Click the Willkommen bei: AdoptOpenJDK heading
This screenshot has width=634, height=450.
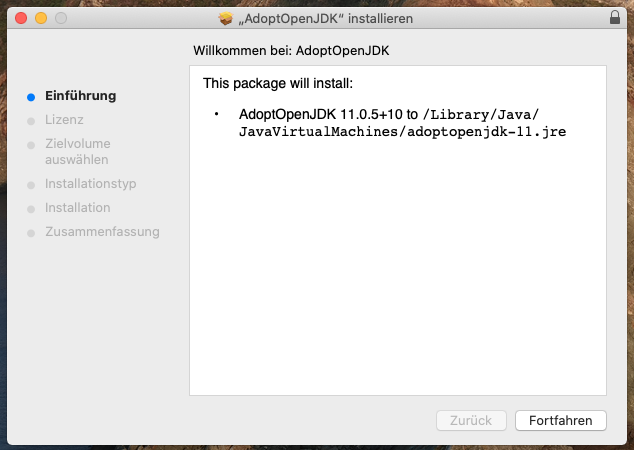click(311, 50)
